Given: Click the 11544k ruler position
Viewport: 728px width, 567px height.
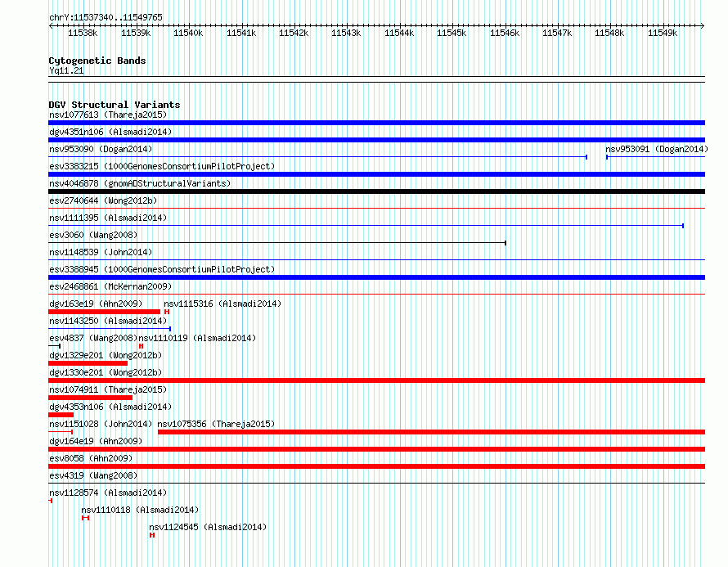Looking at the screenshot, I should (x=399, y=33).
